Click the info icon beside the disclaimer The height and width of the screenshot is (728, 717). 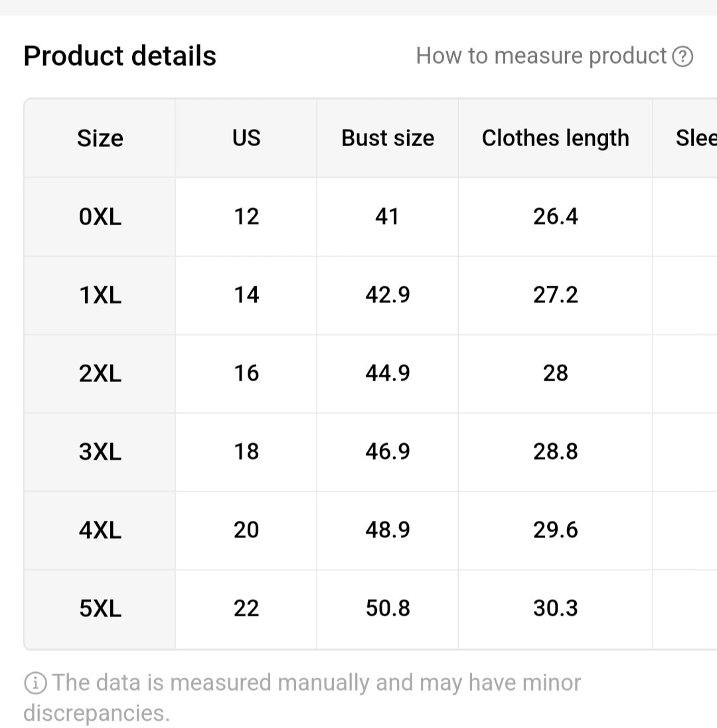coord(35,682)
